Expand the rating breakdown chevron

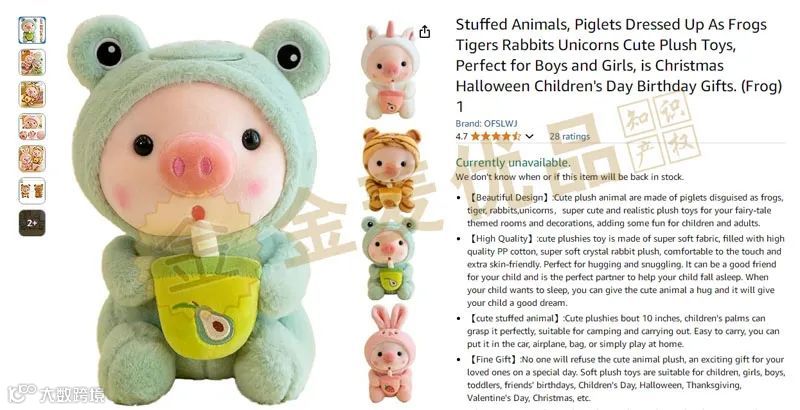coord(529,136)
